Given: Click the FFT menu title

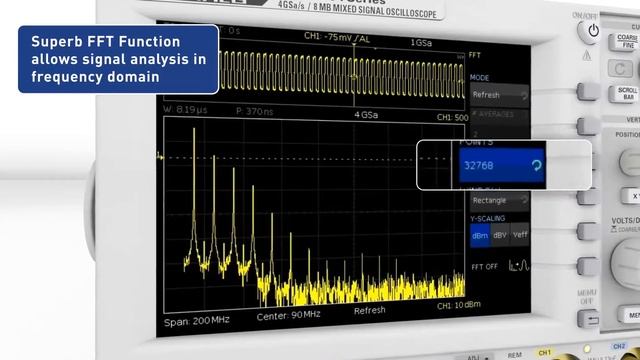Looking at the screenshot, I should click(474, 55).
